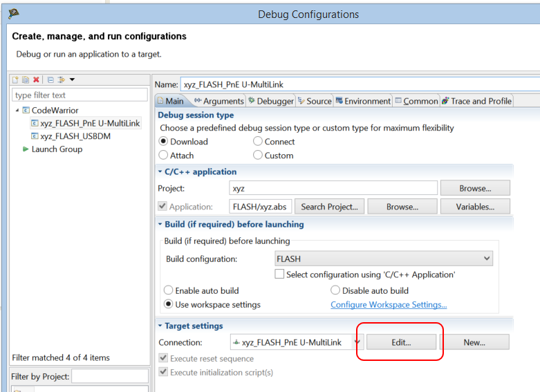Click the xyz_FLASH_USBDM configuration icon
540x392 pixels.
[x=35, y=136]
